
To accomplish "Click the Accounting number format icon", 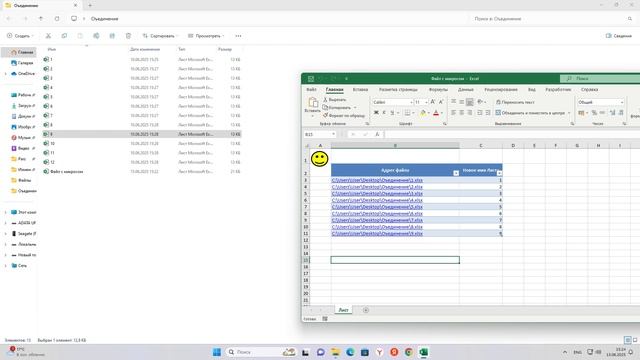I will 581,113.
